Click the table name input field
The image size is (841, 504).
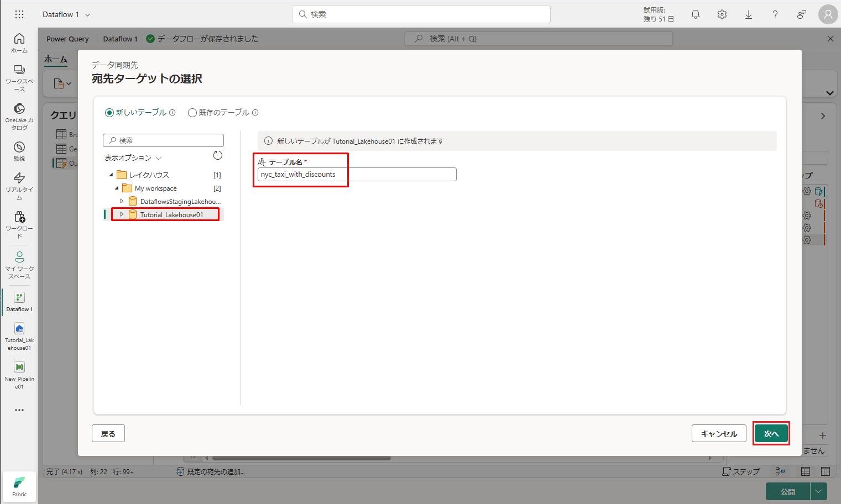(357, 175)
